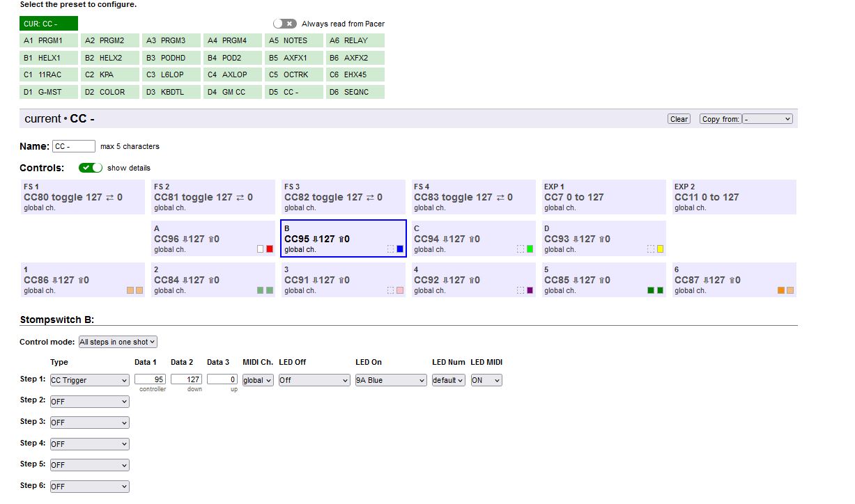
Task: Open Step 2 Type dropdown
Action: (89, 402)
